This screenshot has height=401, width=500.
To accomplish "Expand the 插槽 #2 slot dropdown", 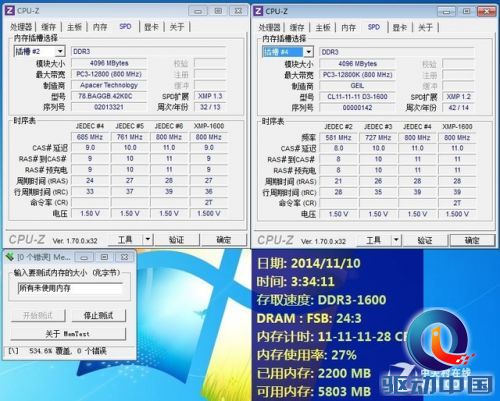I will [60, 51].
